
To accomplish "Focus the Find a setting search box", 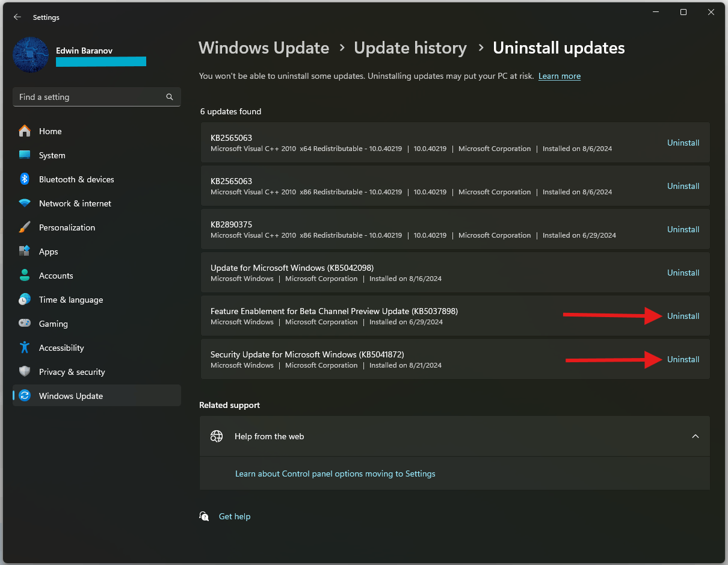I will (x=97, y=97).
